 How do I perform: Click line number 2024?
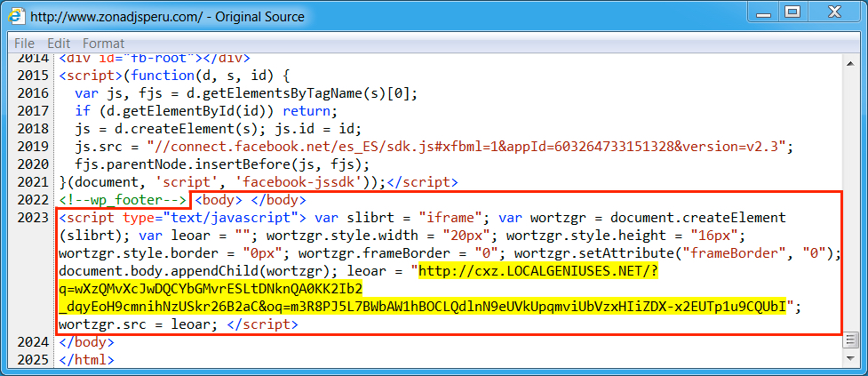33,342
